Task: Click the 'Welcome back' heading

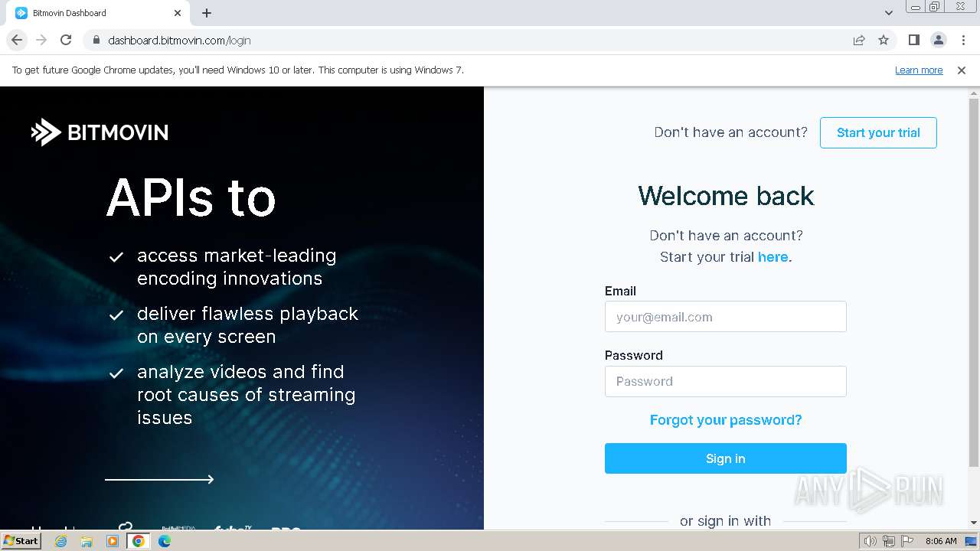Action: pos(726,196)
